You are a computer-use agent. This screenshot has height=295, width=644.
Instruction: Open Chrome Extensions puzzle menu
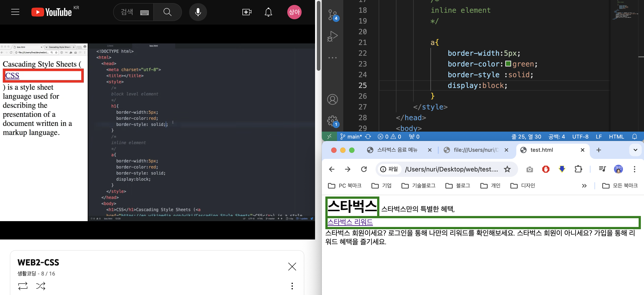pos(578,169)
